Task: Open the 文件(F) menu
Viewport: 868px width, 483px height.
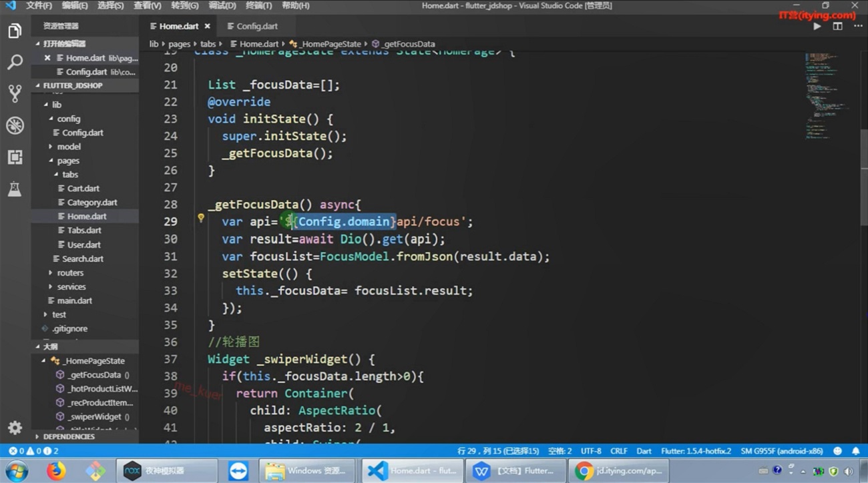Action: (39, 5)
